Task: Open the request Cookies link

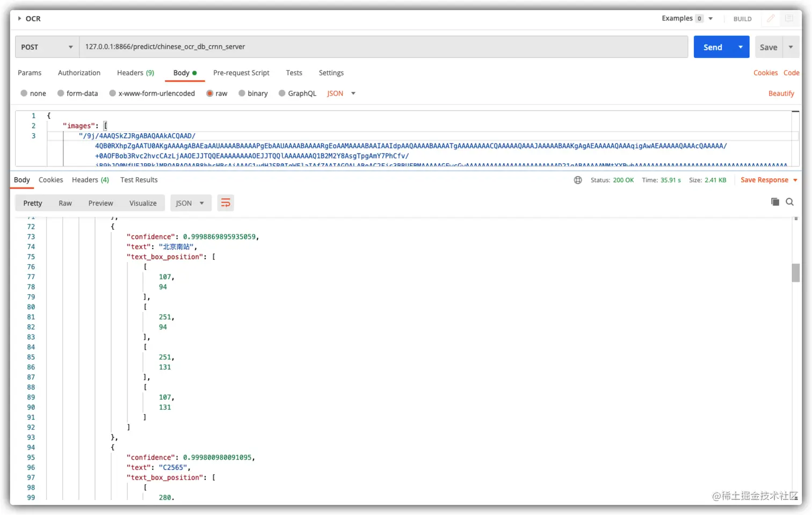Action: click(765, 72)
